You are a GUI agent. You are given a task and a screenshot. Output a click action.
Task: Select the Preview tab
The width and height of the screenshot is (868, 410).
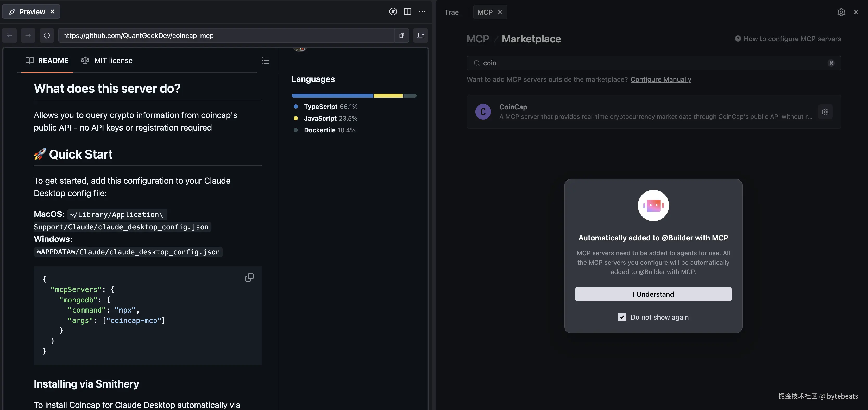tap(31, 11)
